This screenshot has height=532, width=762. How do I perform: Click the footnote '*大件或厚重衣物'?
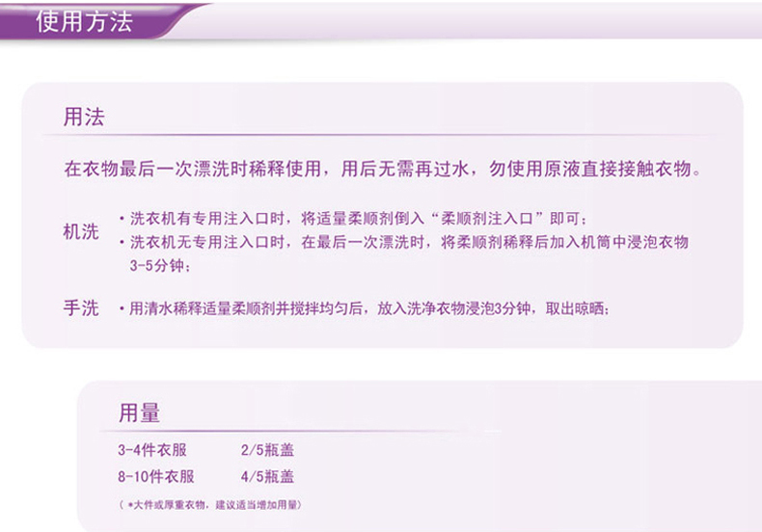(x=210, y=505)
